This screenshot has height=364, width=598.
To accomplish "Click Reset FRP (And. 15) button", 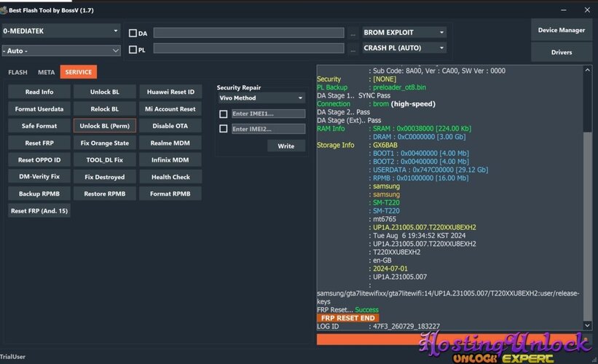I will click(x=39, y=211).
